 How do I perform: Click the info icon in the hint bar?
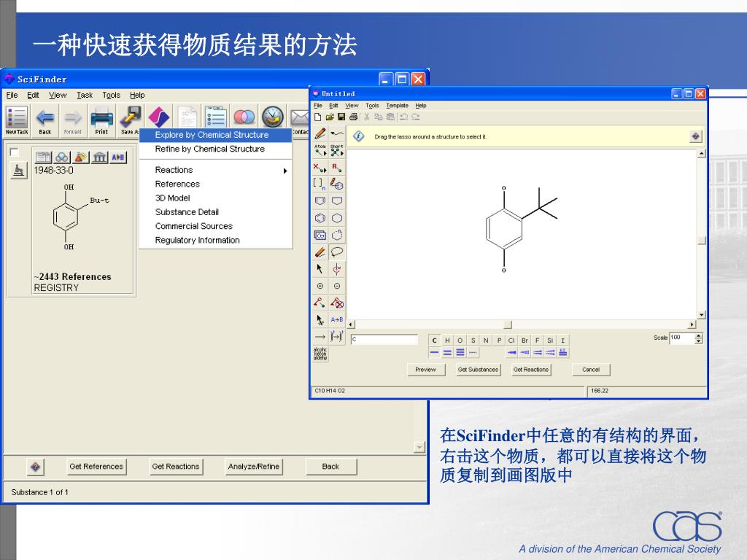(359, 136)
